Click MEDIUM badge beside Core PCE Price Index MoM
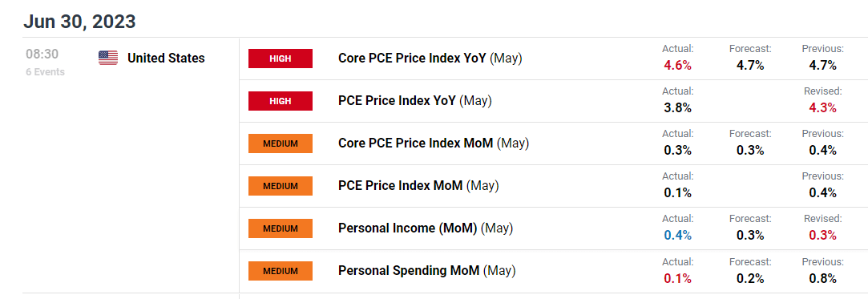This screenshot has height=299, width=868. point(281,143)
